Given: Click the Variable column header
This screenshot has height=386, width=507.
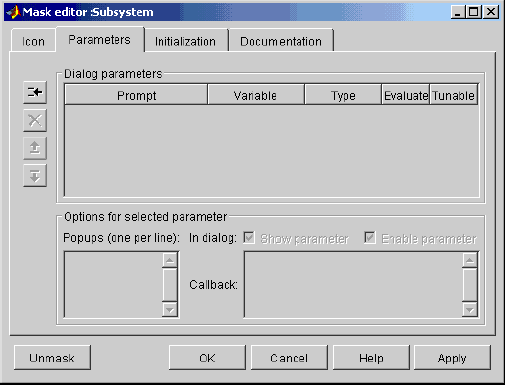Looking at the screenshot, I should [x=256, y=95].
